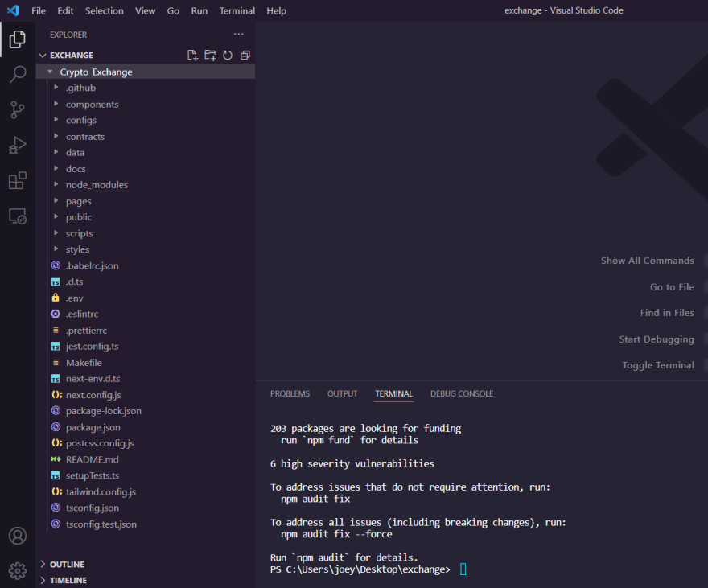Click New File icon in Explorer header
708x588 pixels.
(192, 55)
